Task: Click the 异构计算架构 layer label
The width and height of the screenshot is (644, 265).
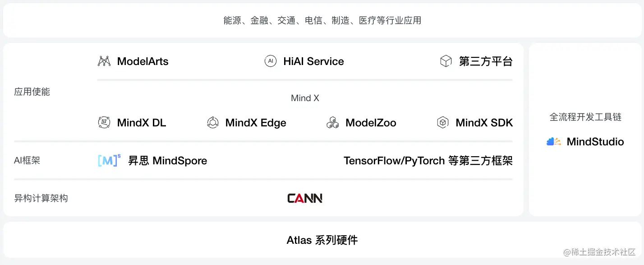Action: pos(41,198)
